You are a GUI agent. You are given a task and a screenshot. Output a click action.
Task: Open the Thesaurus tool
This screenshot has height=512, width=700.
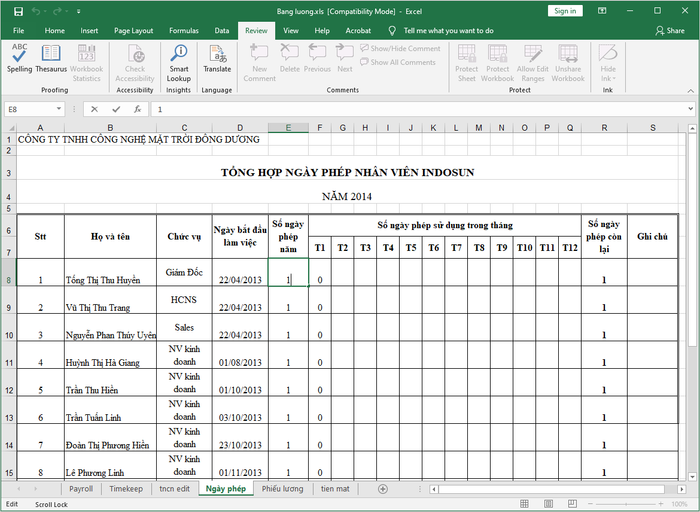51,58
